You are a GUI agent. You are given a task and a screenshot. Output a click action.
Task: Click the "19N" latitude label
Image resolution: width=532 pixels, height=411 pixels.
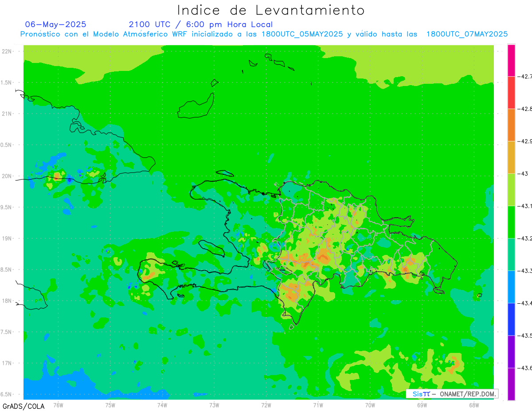point(7,239)
